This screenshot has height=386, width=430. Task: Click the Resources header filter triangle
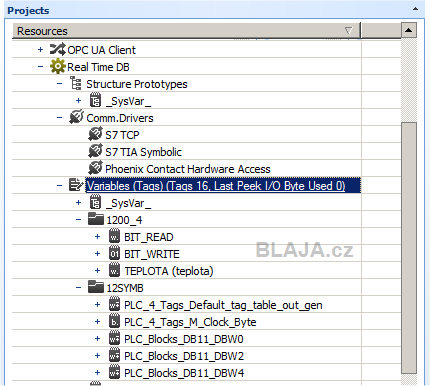[349, 31]
